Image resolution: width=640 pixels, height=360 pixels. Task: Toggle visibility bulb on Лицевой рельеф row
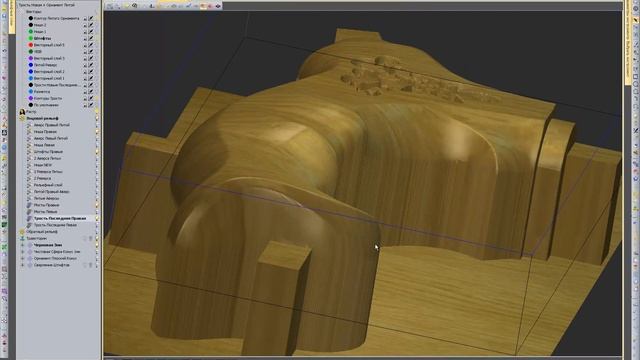[97, 118]
